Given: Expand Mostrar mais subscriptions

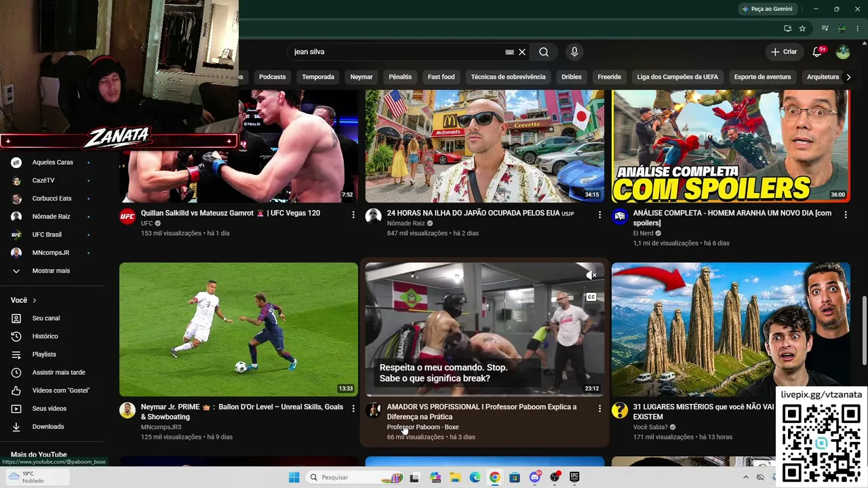Looking at the screenshot, I should (x=52, y=271).
